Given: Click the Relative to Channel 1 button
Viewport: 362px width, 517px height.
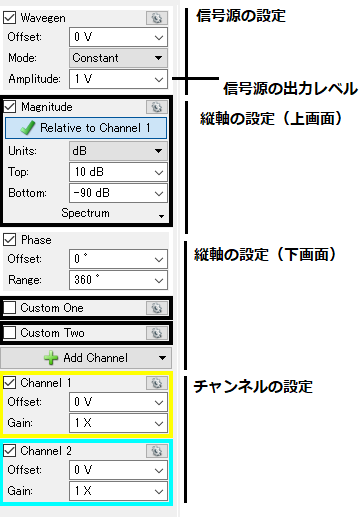Looking at the screenshot, I should coord(86,128).
